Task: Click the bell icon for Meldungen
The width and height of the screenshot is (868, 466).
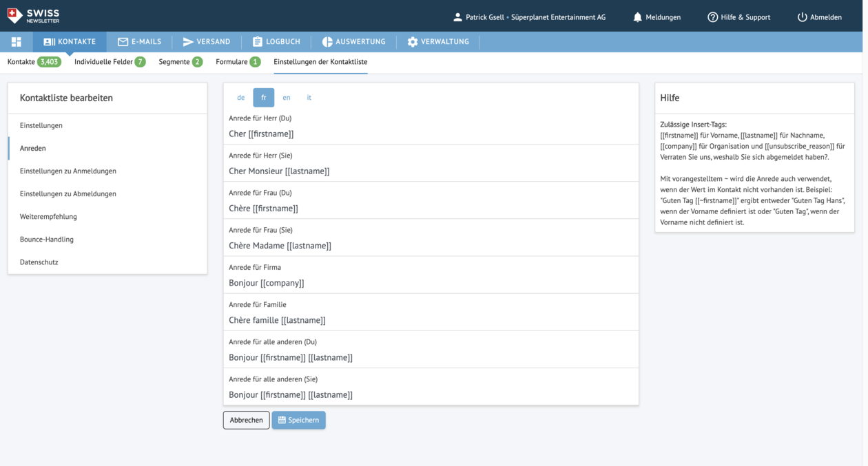Action: click(x=637, y=17)
